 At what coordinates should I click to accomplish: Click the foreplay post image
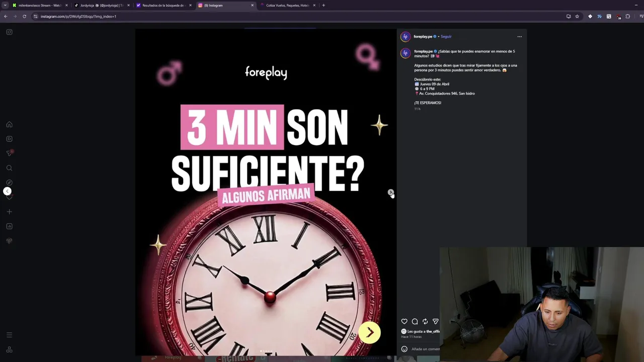266,192
